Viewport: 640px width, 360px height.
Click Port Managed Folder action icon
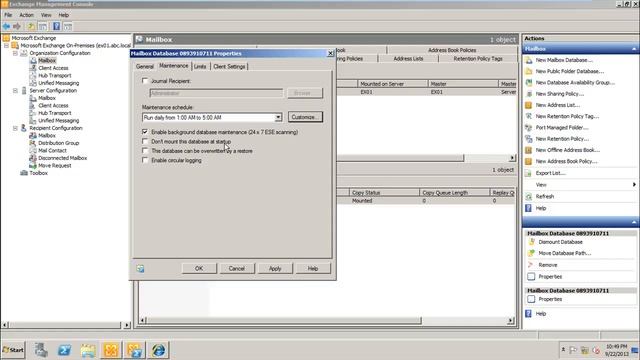point(529,127)
